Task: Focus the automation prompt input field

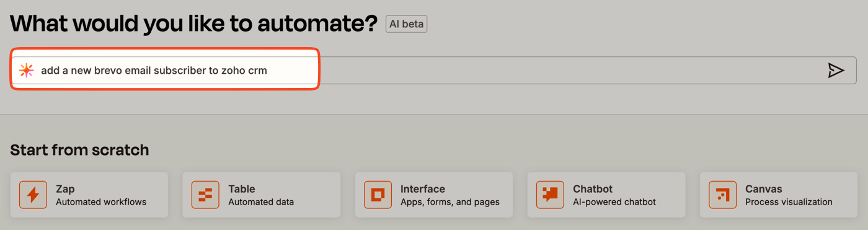Action: click(x=434, y=71)
